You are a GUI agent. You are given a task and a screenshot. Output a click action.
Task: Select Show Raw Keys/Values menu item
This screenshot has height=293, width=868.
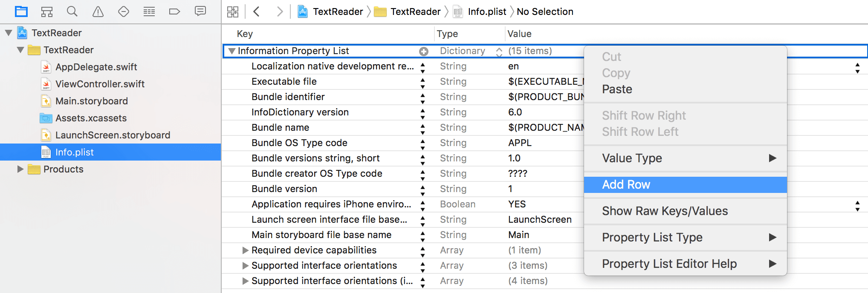pos(665,211)
